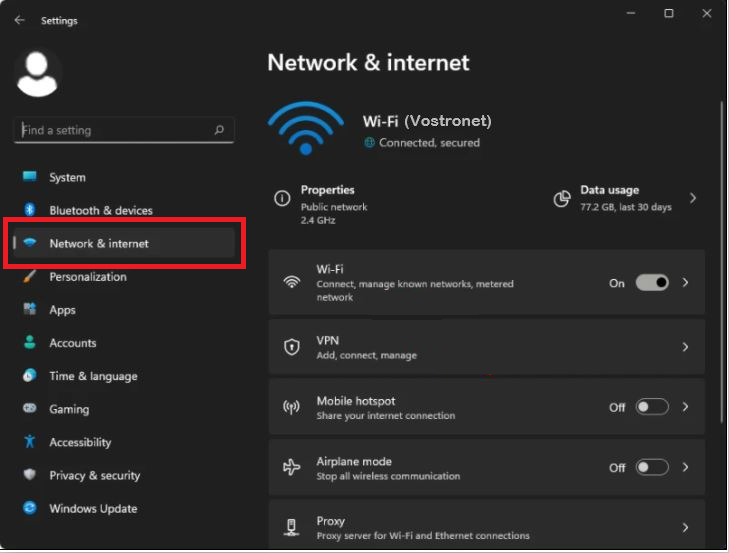The height and width of the screenshot is (553, 729).
Task: Click the Windows Update icon
Action: pos(30,508)
